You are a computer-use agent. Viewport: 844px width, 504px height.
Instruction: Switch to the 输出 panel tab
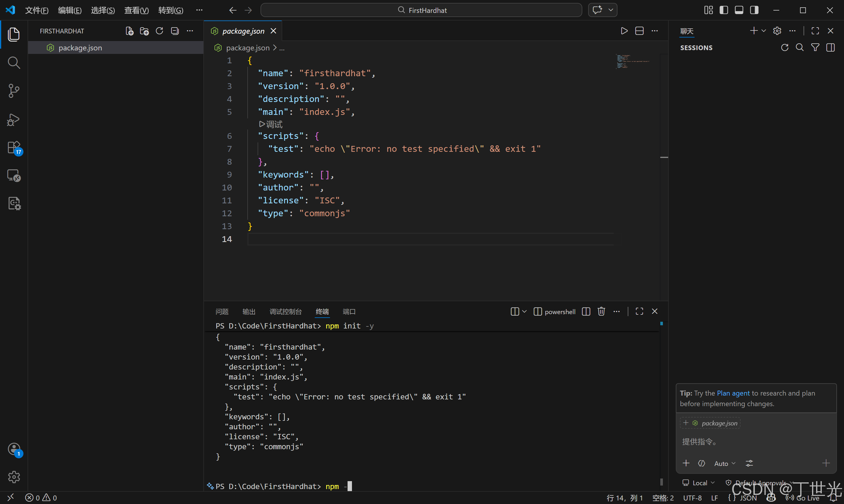(249, 311)
